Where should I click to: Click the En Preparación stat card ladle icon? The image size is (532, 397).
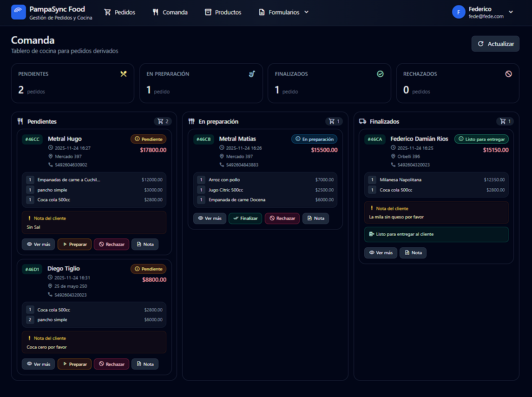point(252,74)
